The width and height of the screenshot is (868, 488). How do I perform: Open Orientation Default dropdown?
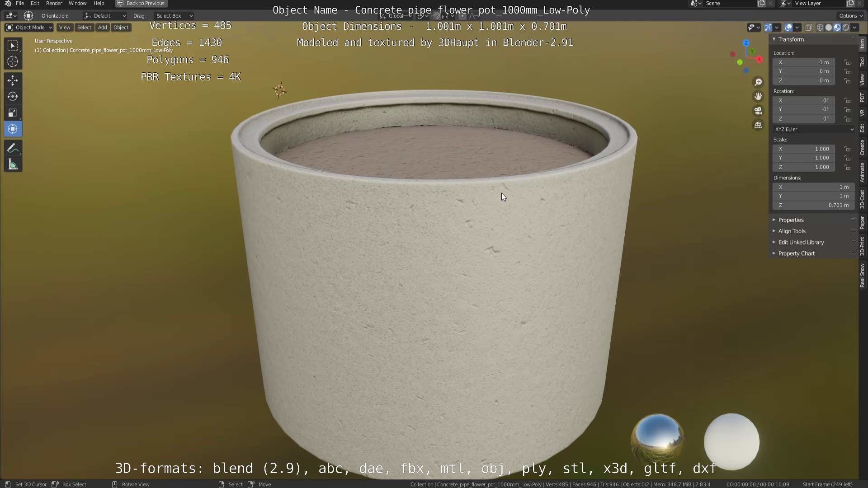[x=105, y=16]
